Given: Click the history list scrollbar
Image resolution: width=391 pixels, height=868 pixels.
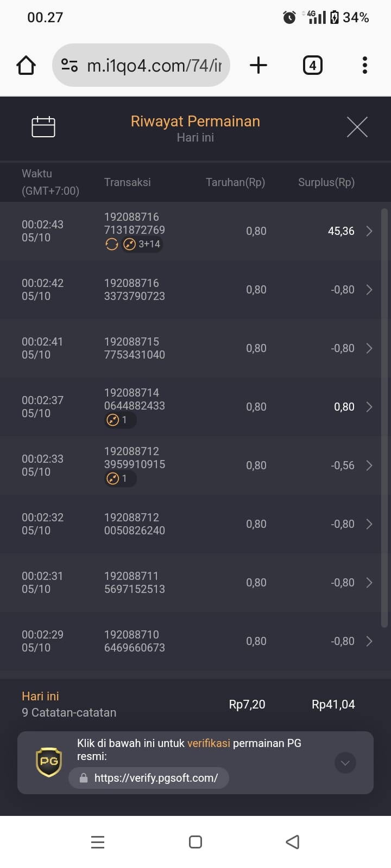Looking at the screenshot, I should (384, 418).
